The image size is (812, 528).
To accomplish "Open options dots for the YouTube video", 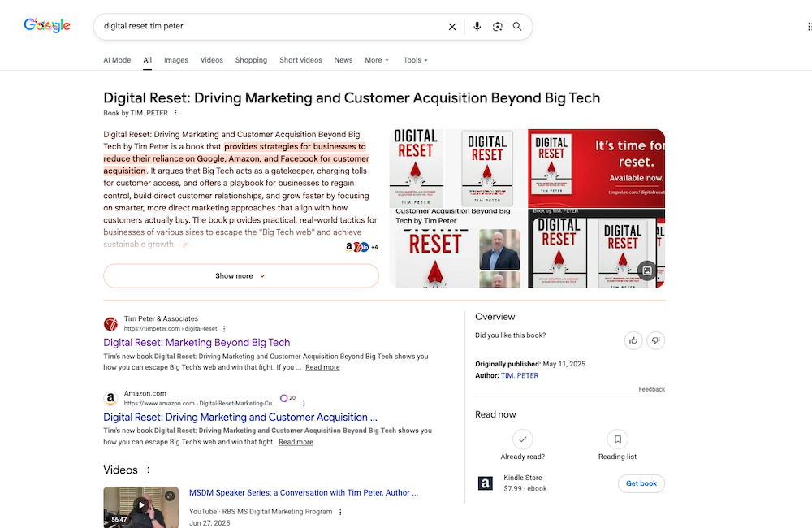I will click(340, 512).
